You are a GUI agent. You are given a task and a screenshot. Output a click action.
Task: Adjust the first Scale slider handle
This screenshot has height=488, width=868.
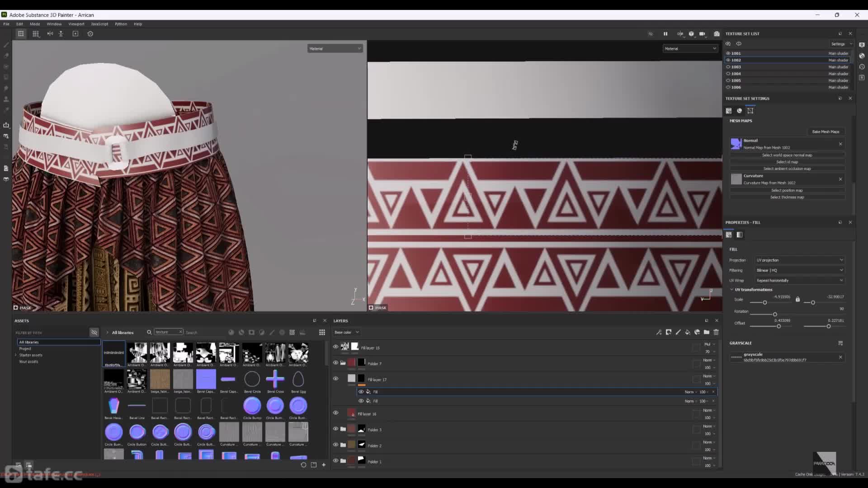click(765, 302)
